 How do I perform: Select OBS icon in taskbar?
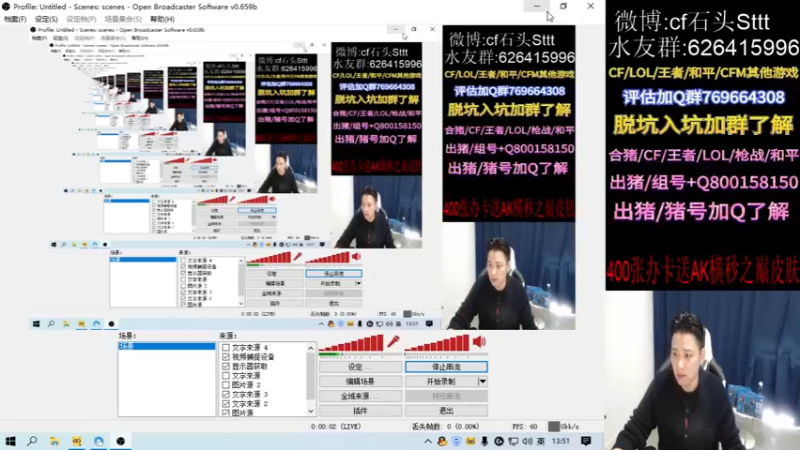click(x=120, y=441)
